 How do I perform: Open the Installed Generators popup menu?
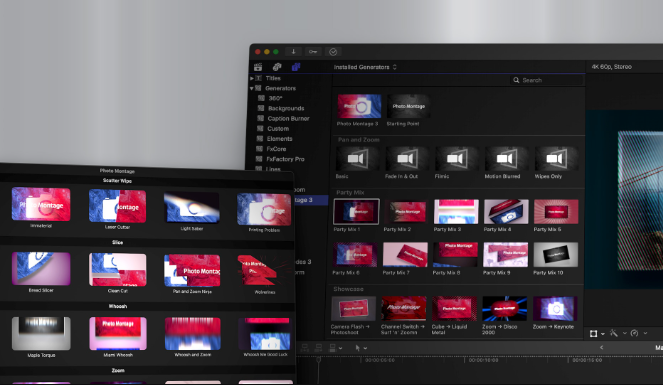pyautogui.click(x=365, y=67)
